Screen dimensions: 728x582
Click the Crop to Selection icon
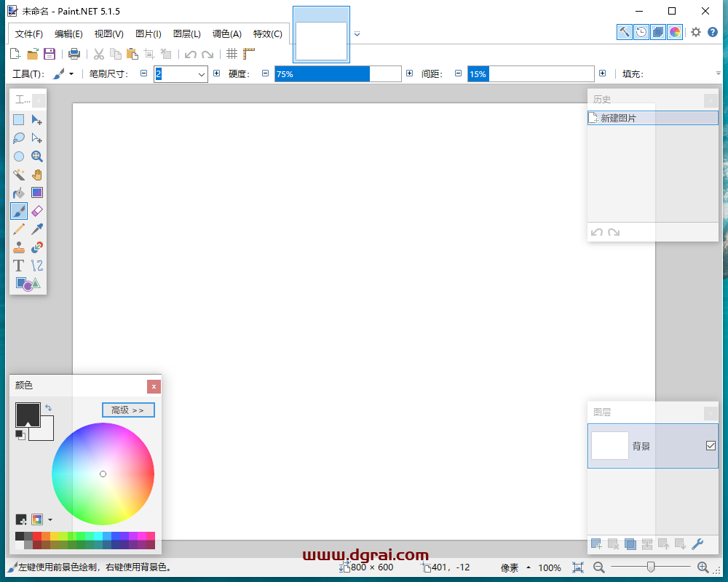149,54
